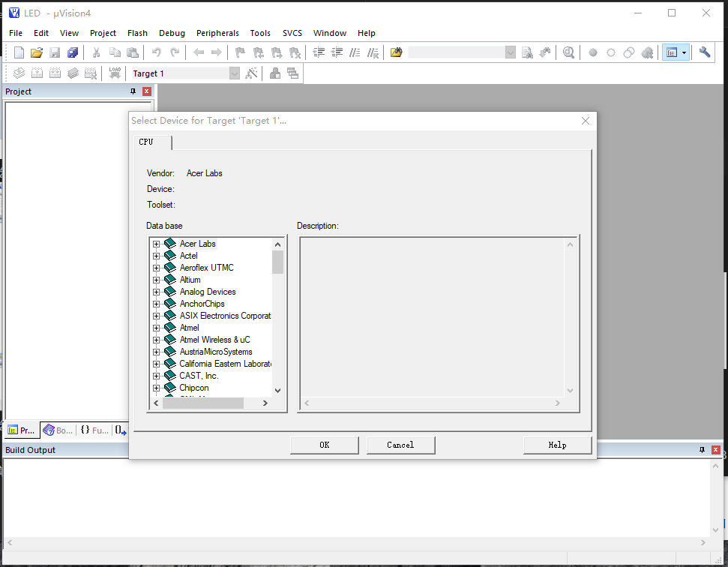This screenshot has height=567, width=728.
Task: Open the Target 1 dropdown
Action: (x=234, y=73)
